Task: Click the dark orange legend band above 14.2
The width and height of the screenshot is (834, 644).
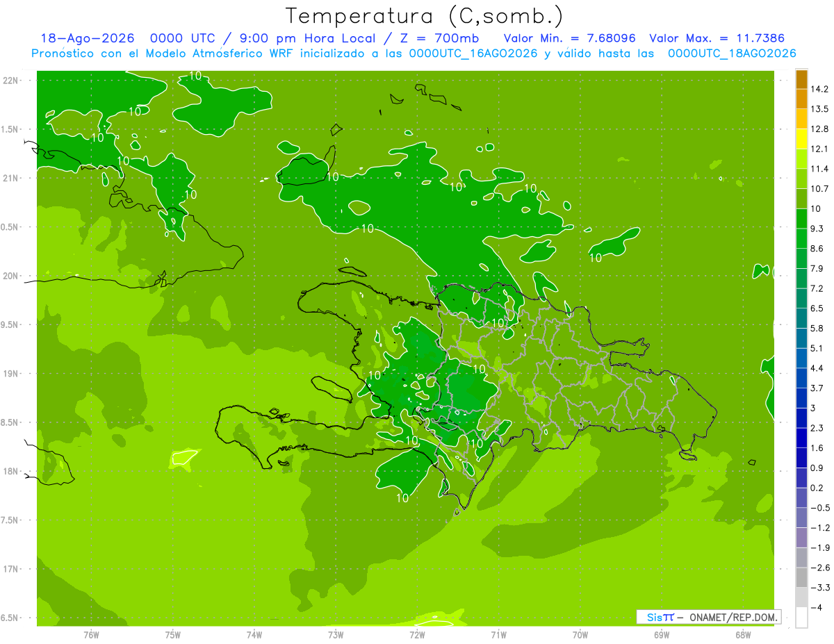Action: coord(801,80)
